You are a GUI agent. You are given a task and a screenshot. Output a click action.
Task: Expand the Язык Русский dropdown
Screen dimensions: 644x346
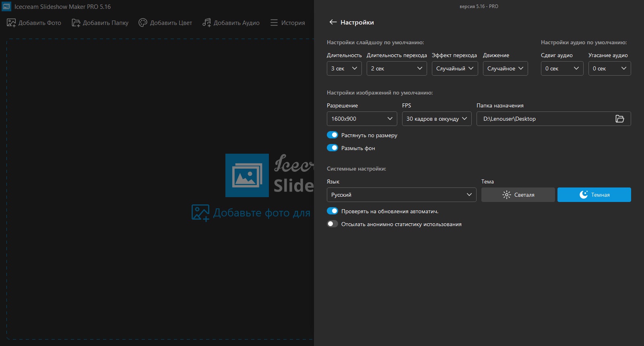click(402, 195)
